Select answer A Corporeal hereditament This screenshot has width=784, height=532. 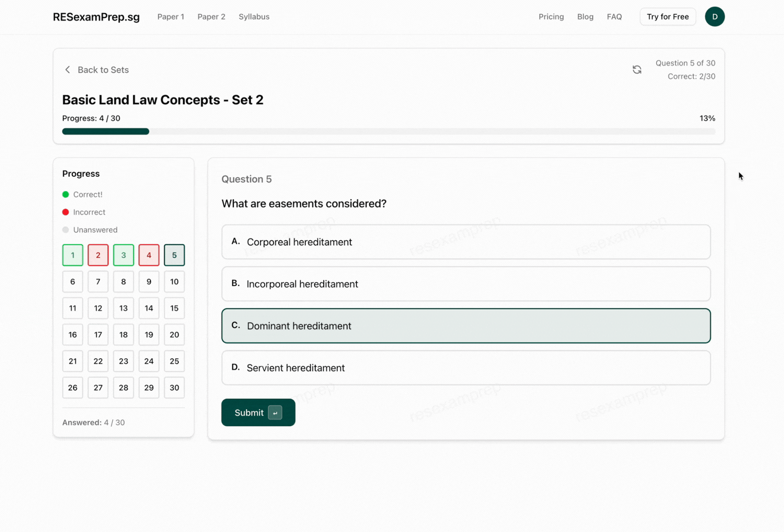[466, 242]
